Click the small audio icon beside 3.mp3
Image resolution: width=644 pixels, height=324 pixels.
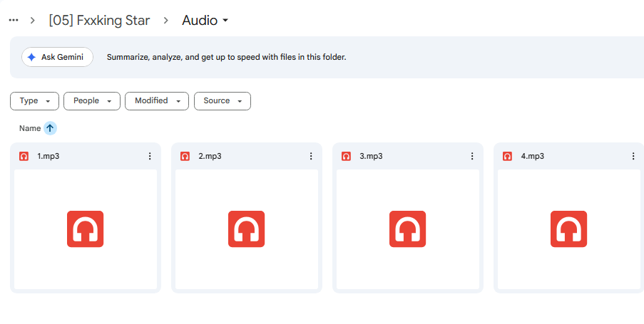point(346,156)
